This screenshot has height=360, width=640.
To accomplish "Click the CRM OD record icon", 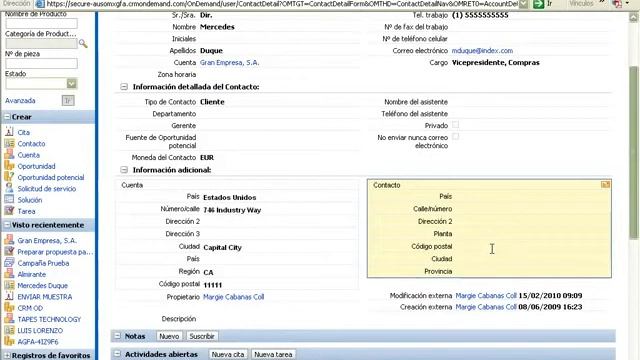I will 9,308.
